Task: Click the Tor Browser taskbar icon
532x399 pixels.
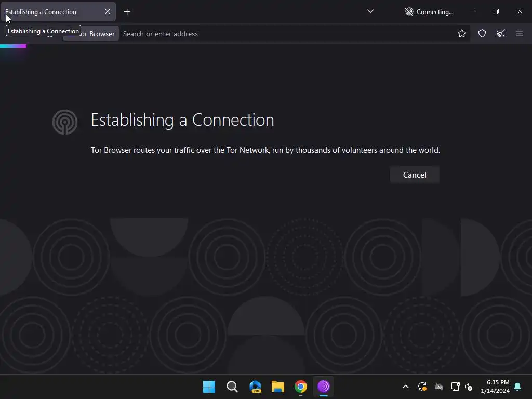Action: point(324,387)
